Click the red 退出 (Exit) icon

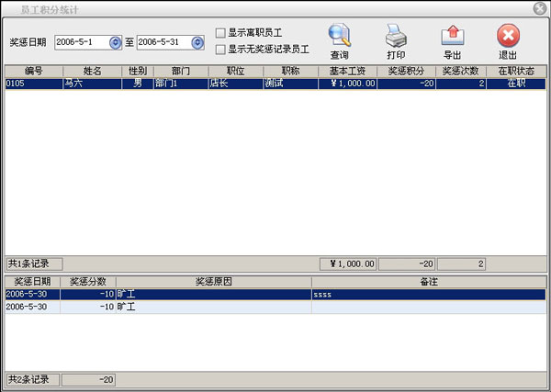[508, 37]
